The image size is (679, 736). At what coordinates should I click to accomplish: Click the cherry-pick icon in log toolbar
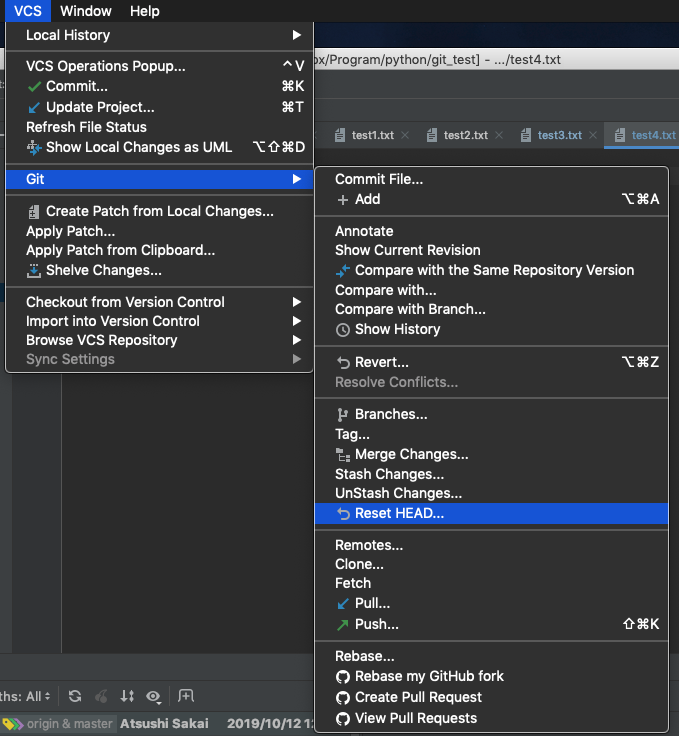(x=101, y=696)
